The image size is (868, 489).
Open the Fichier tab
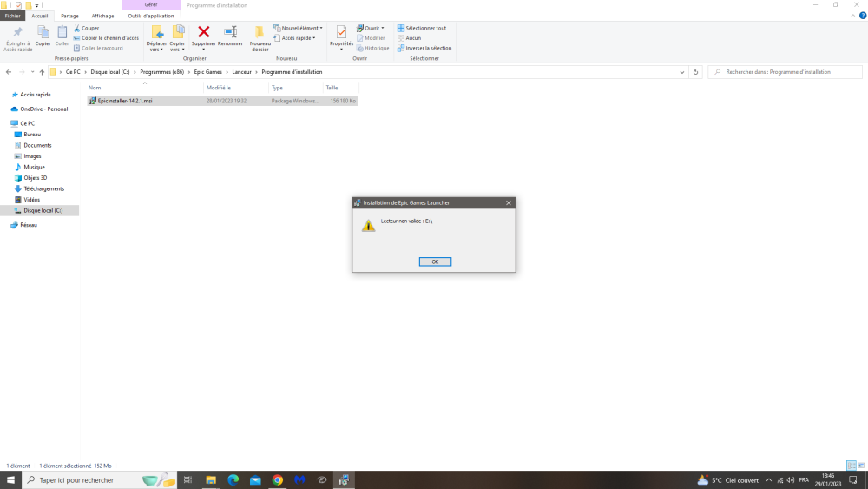pyautogui.click(x=13, y=16)
